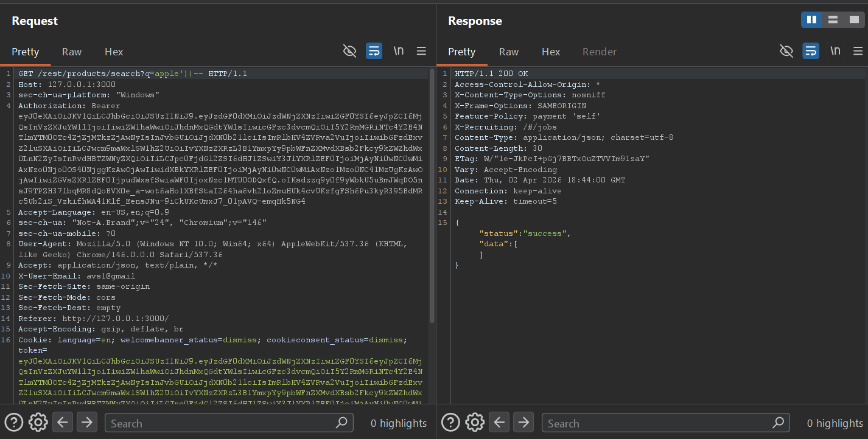Switch to side-by-side split layout
The height and width of the screenshot is (439, 868).
pos(811,20)
